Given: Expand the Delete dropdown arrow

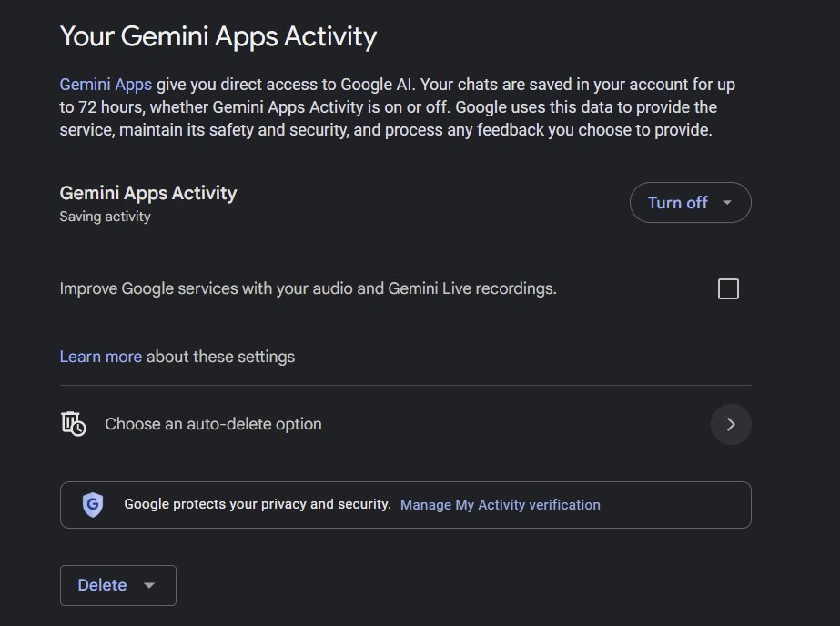Looking at the screenshot, I should 149,585.
